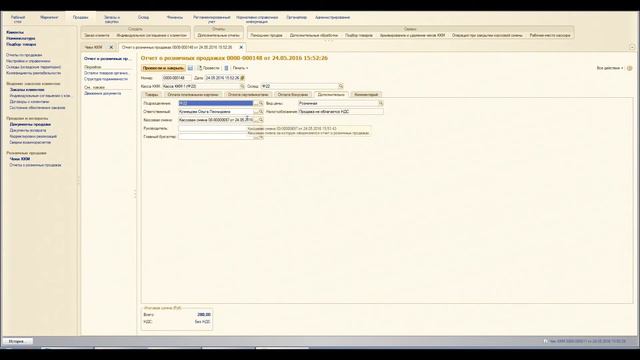Open the magnifier lookup for Вид цены
This screenshot has width=640, height=360.
(x=380, y=103)
